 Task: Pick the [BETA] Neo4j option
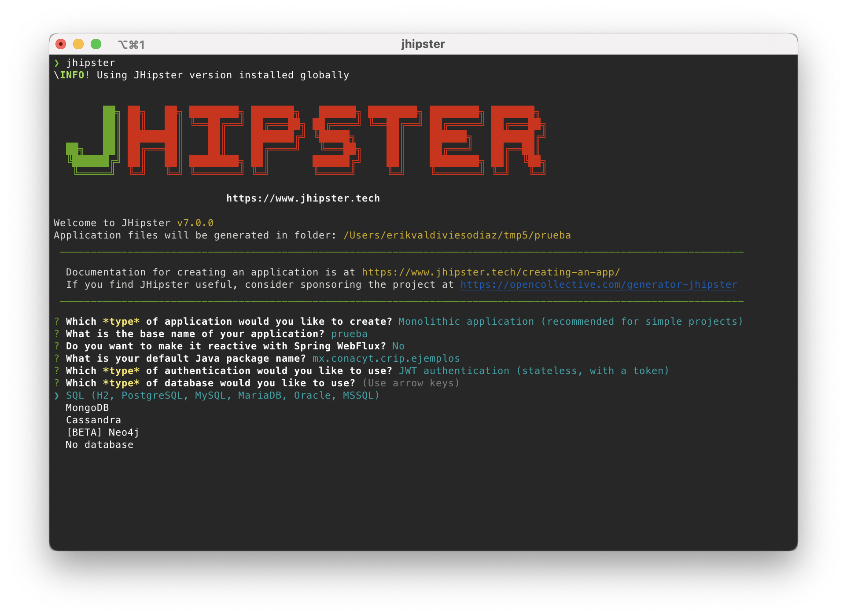pyautogui.click(x=103, y=433)
